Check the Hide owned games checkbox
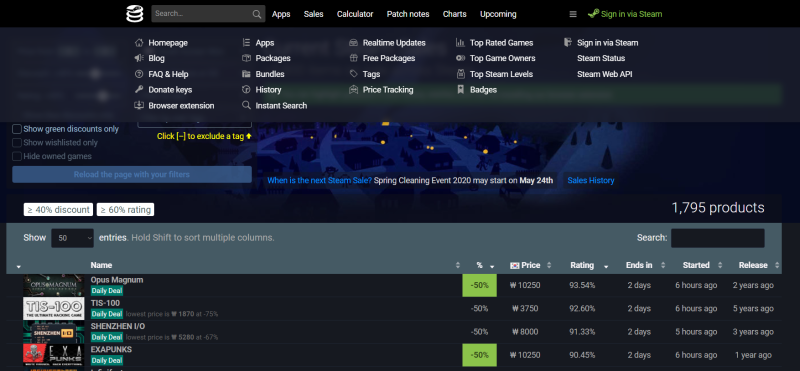The height and width of the screenshot is (371, 800). click(x=17, y=156)
